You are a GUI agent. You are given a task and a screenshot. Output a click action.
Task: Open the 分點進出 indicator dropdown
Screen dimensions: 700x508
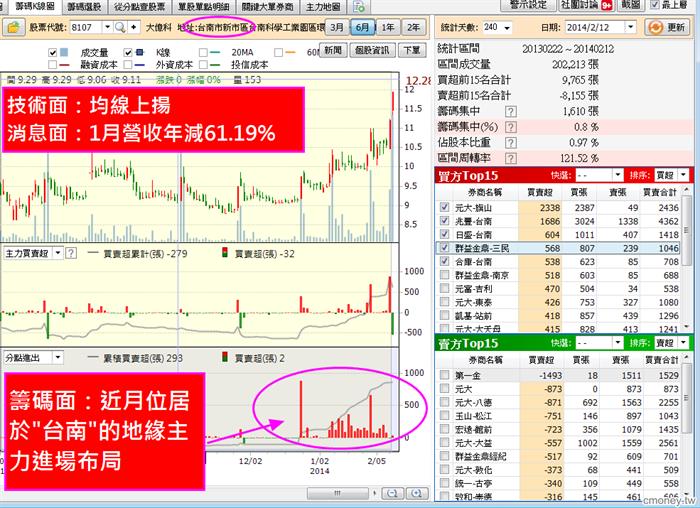click(x=58, y=358)
